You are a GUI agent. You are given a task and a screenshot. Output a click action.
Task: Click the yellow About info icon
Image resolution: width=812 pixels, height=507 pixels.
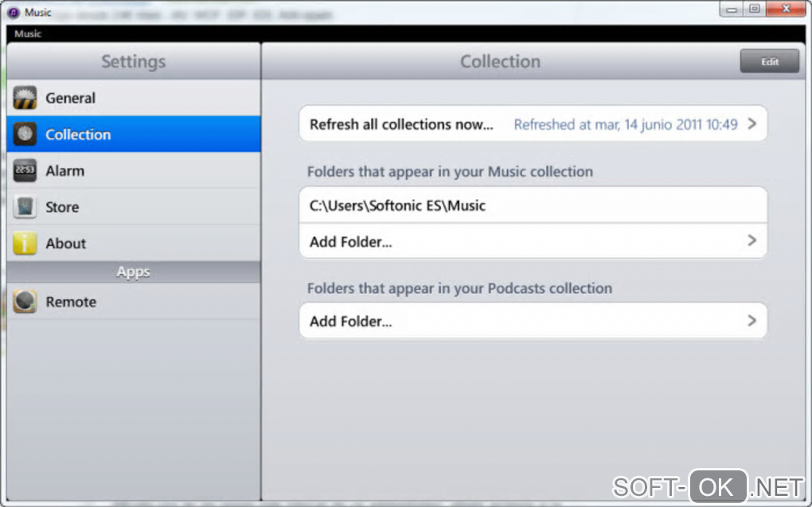tap(25, 243)
